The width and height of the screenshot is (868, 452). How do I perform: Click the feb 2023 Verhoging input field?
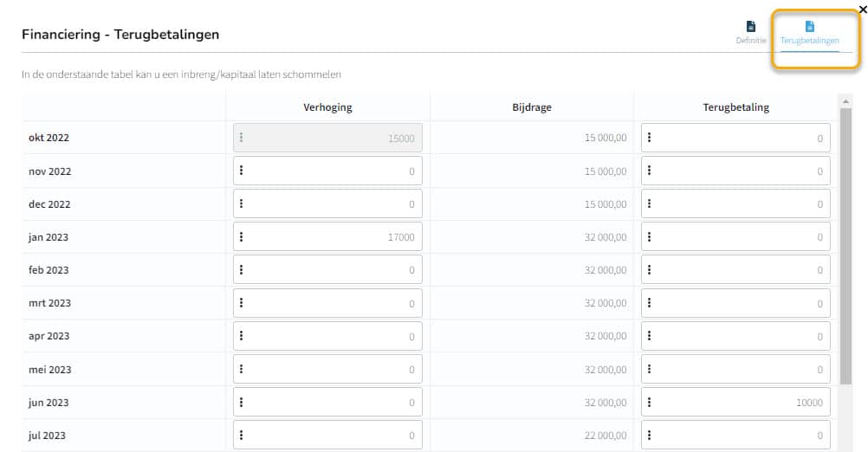(x=327, y=270)
